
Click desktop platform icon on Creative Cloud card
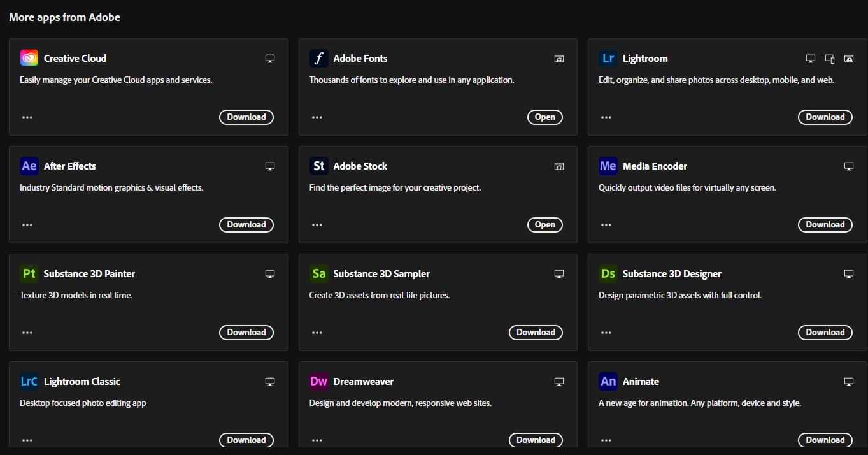pyautogui.click(x=270, y=59)
